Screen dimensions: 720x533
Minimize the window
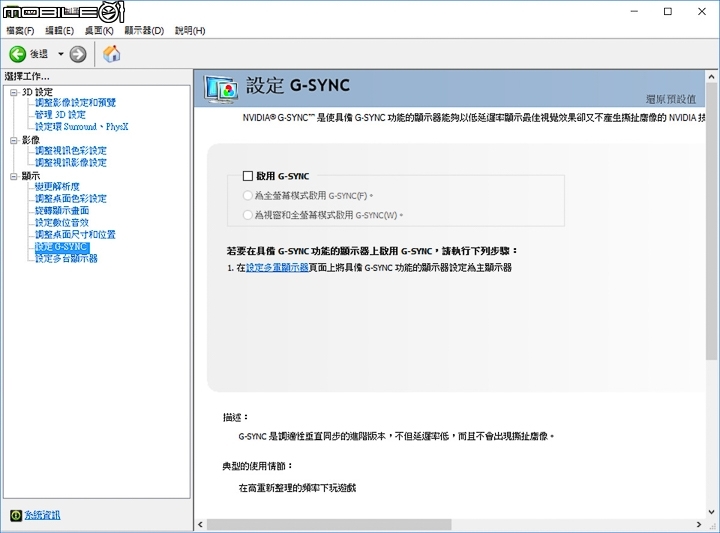634,11
